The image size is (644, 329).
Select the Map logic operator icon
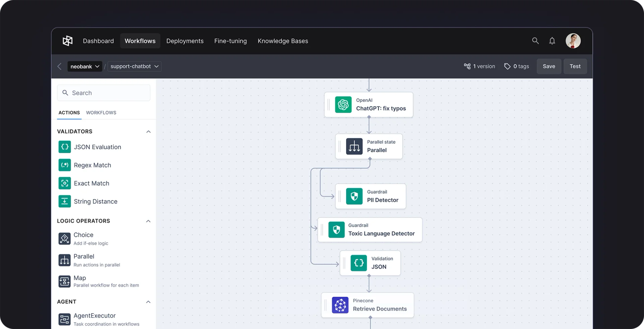coord(64,281)
